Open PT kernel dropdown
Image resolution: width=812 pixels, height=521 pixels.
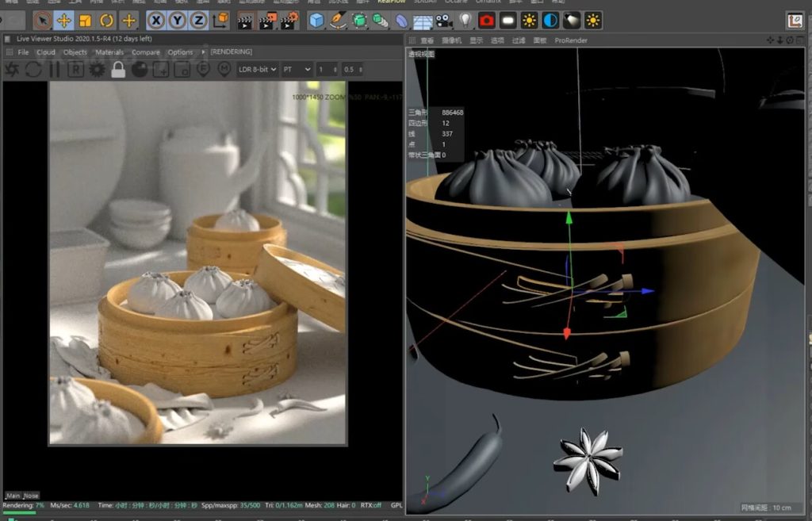click(x=297, y=70)
